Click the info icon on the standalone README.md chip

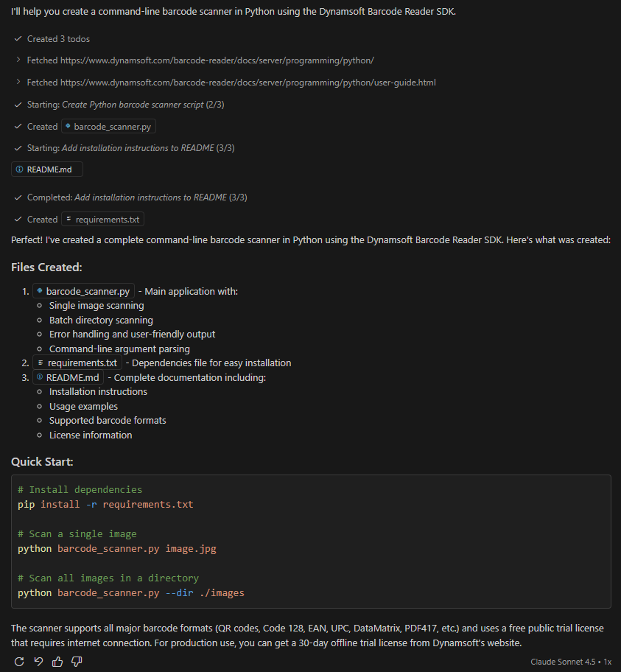(19, 169)
